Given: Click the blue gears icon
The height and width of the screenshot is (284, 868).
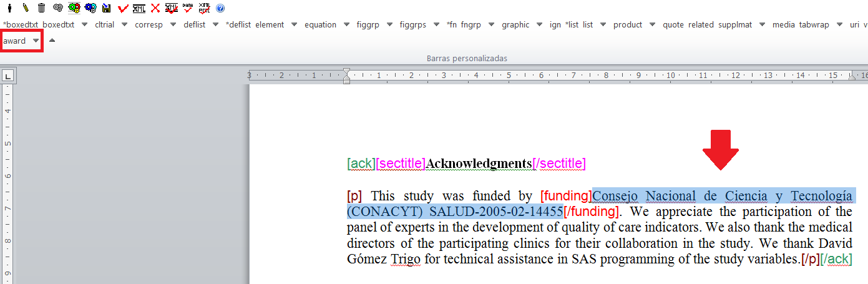Looking at the screenshot, I should pyautogui.click(x=90, y=8).
